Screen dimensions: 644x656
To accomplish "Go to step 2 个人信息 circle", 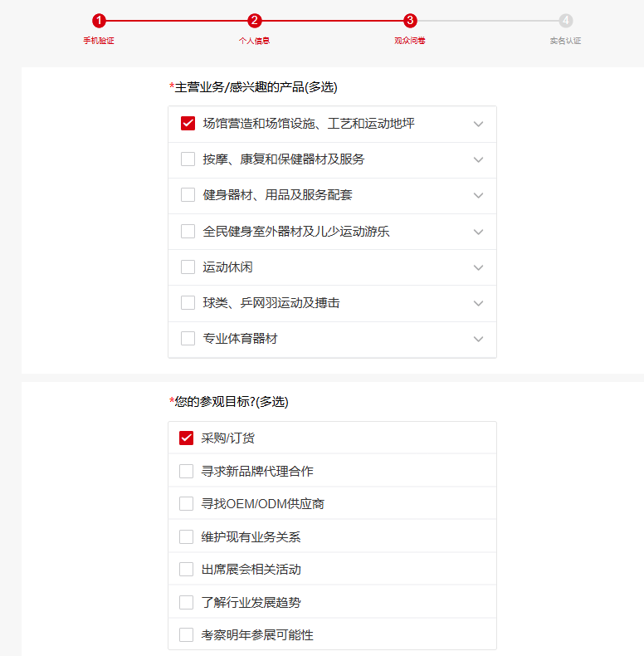I will click(255, 21).
